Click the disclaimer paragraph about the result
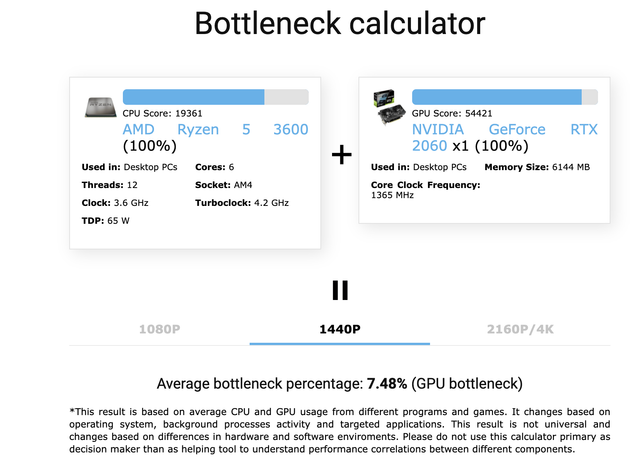Screen dimensions: 640x467 pyautogui.click(x=340, y=430)
